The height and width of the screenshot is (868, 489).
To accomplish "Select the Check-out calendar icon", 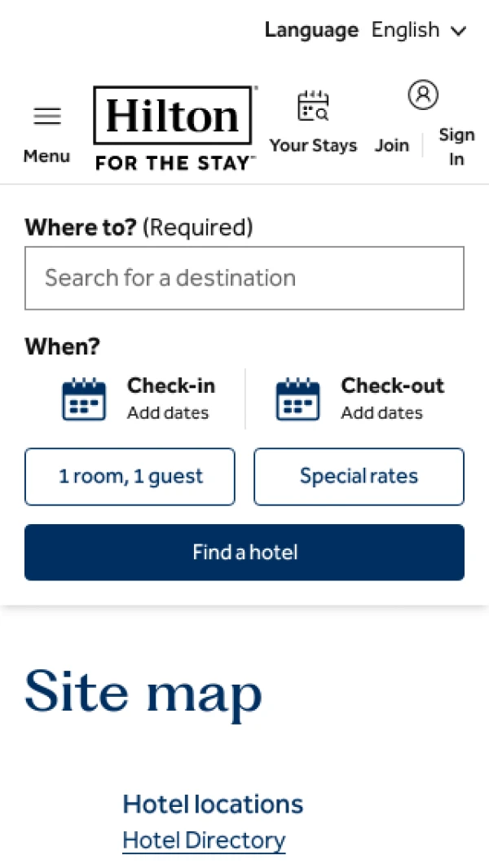I will (x=297, y=399).
